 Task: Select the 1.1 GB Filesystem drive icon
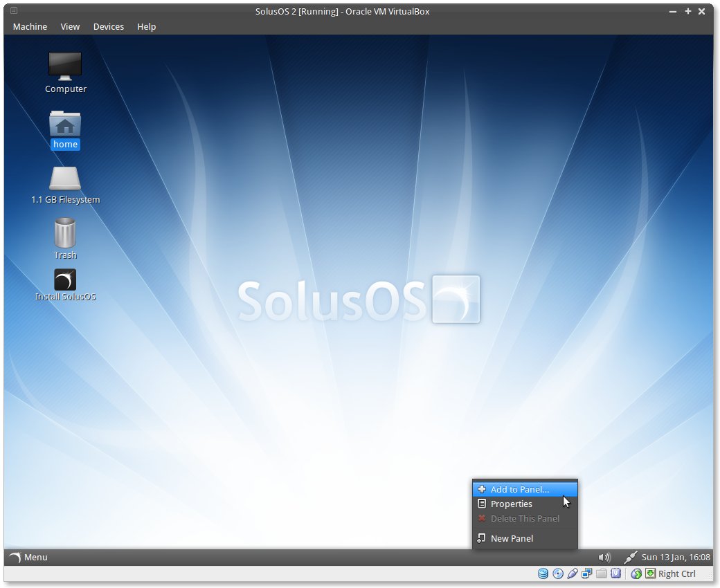click(x=65, y=185)
